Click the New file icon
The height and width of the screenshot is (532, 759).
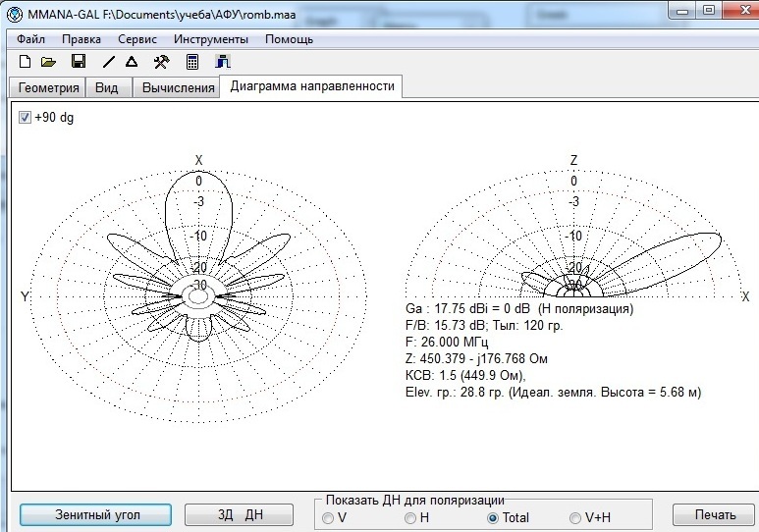tap(25, 62)
